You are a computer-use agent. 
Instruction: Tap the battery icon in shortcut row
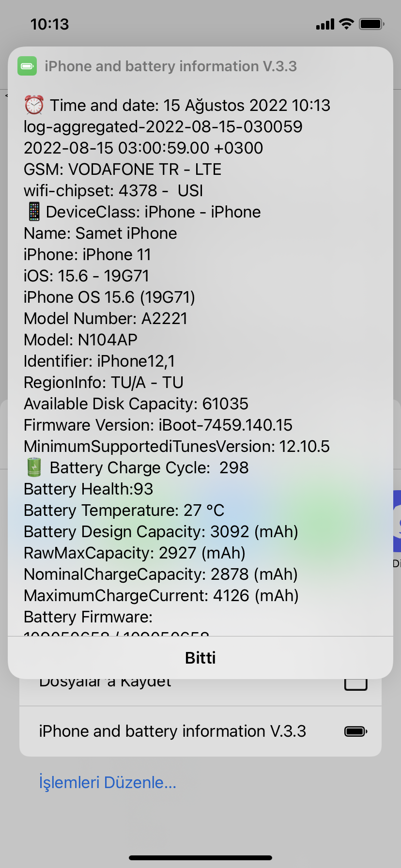(x=355, y=731)
